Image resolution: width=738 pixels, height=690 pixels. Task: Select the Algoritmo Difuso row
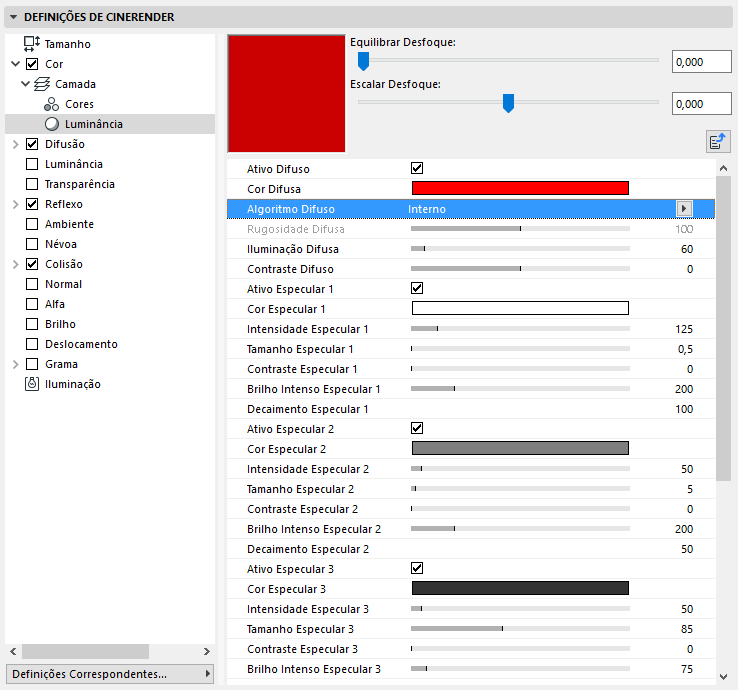[x=471, y=209]
